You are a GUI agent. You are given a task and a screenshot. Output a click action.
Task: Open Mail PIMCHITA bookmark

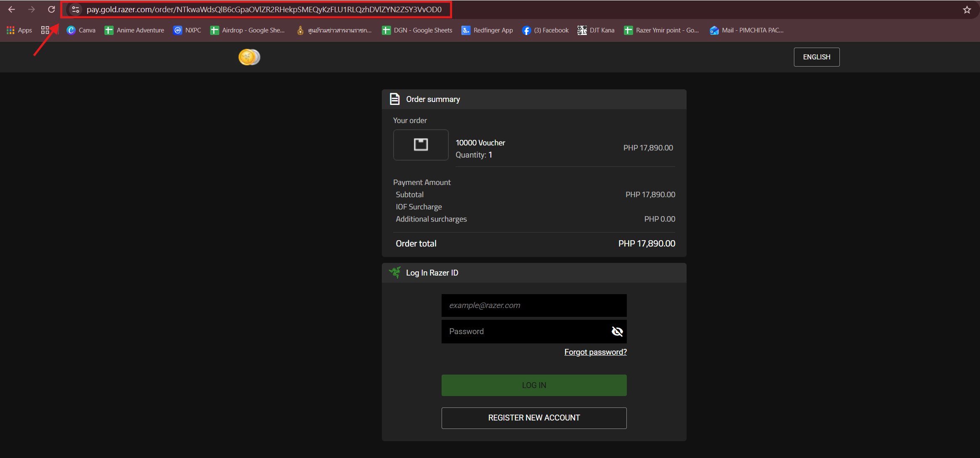click(747, 30)
